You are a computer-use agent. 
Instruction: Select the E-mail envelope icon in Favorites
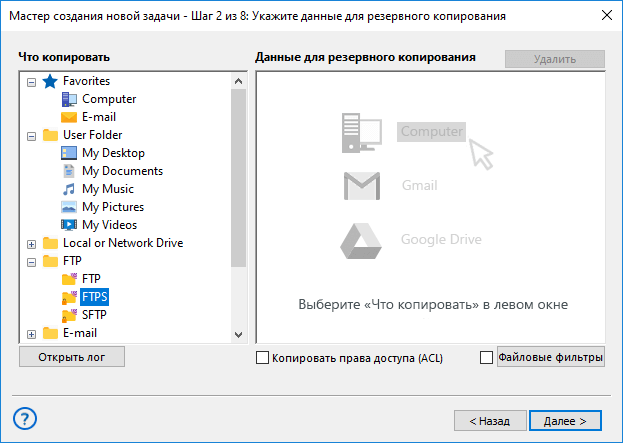[69, 117]
